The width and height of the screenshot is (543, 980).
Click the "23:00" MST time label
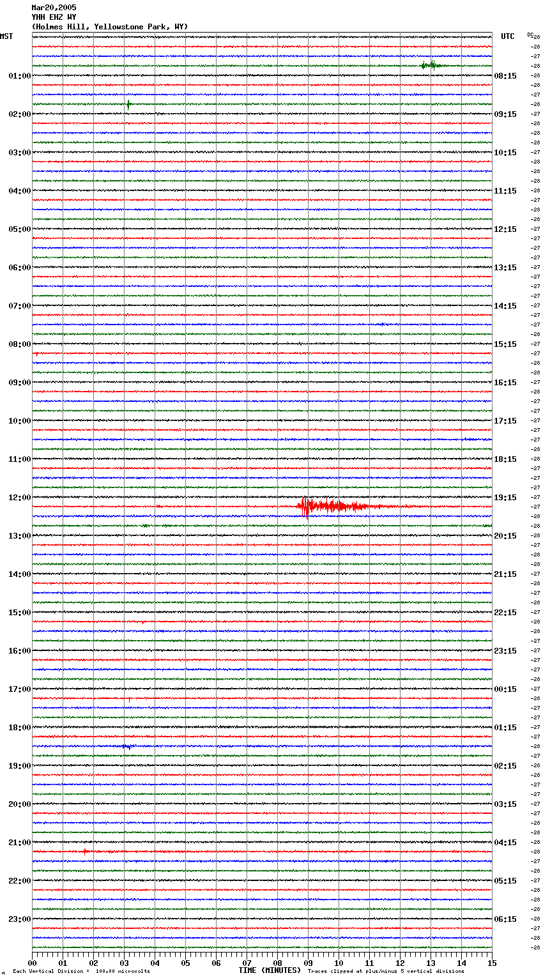pos(20,919)
